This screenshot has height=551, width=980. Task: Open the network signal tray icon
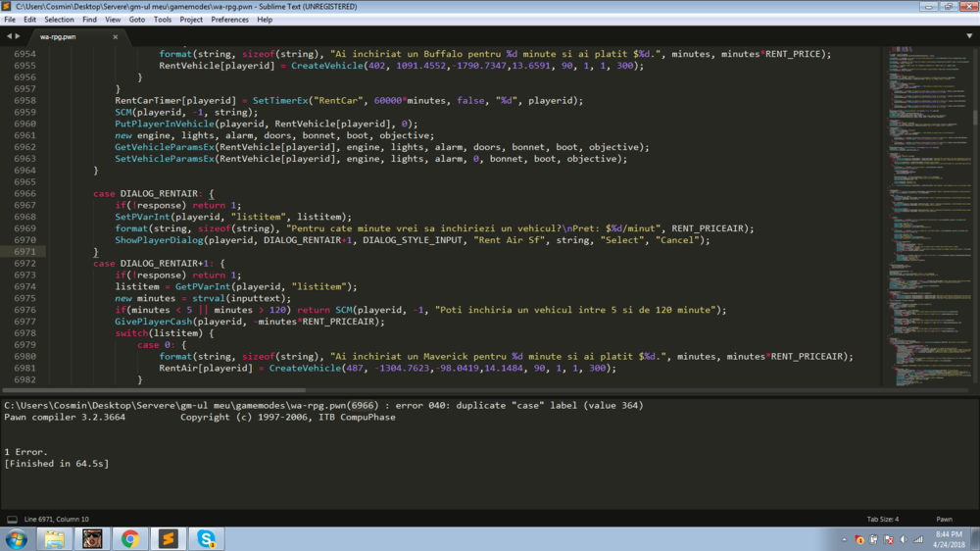click(918, 540)
